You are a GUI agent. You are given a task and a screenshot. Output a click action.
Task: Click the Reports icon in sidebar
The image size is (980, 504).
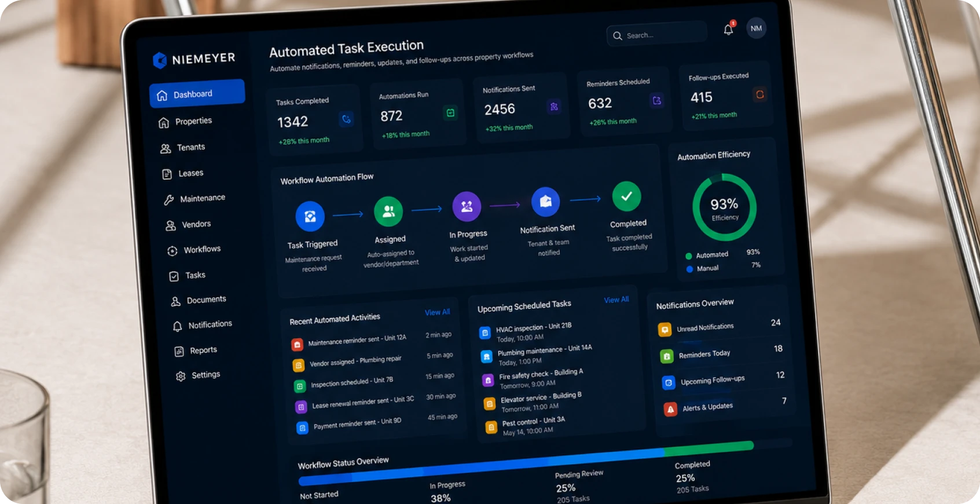[x=179, y=351]
